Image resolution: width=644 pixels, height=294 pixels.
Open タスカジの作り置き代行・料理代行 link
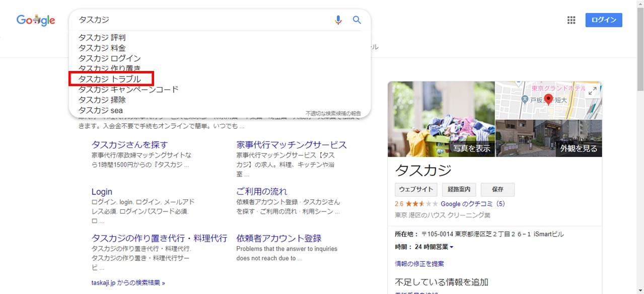point(159,238)
